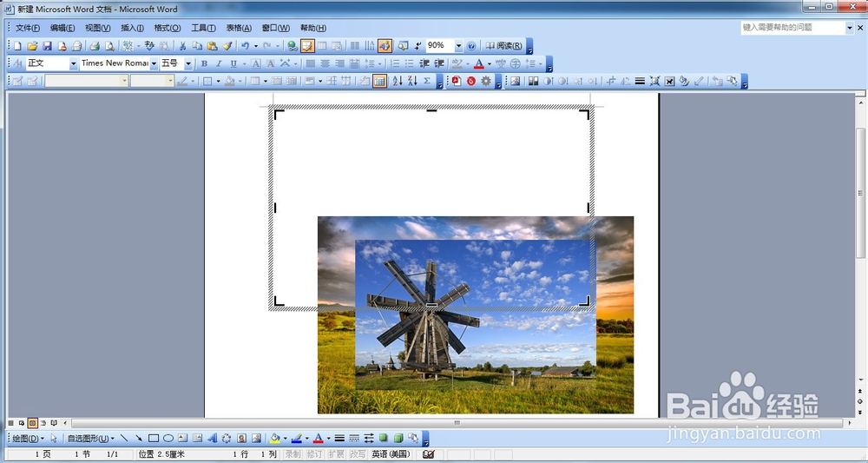Insert WordArt from Drawing toolbar
The width and height of the screenshot is (868, 463).
[x=212, y=438]
